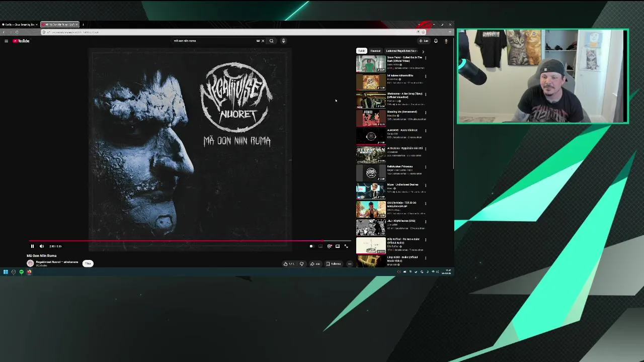Click the video title Mä Oon Niin Ruma
This screenshot has width=644, height=362.
click(x=42, y=256)
